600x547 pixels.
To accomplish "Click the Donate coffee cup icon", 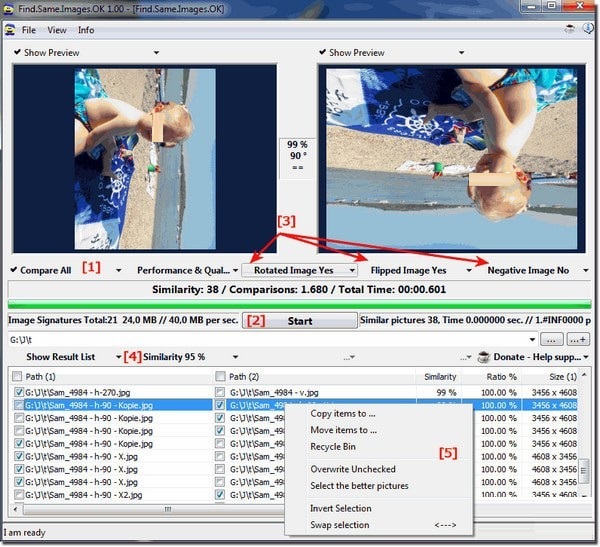I will pyautogui.click(x=484, y=357).
